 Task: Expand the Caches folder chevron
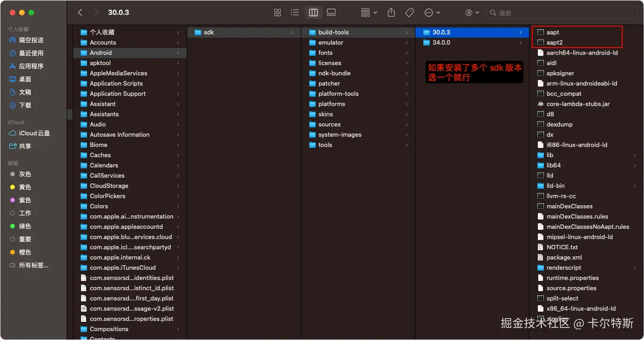(178, 155)
